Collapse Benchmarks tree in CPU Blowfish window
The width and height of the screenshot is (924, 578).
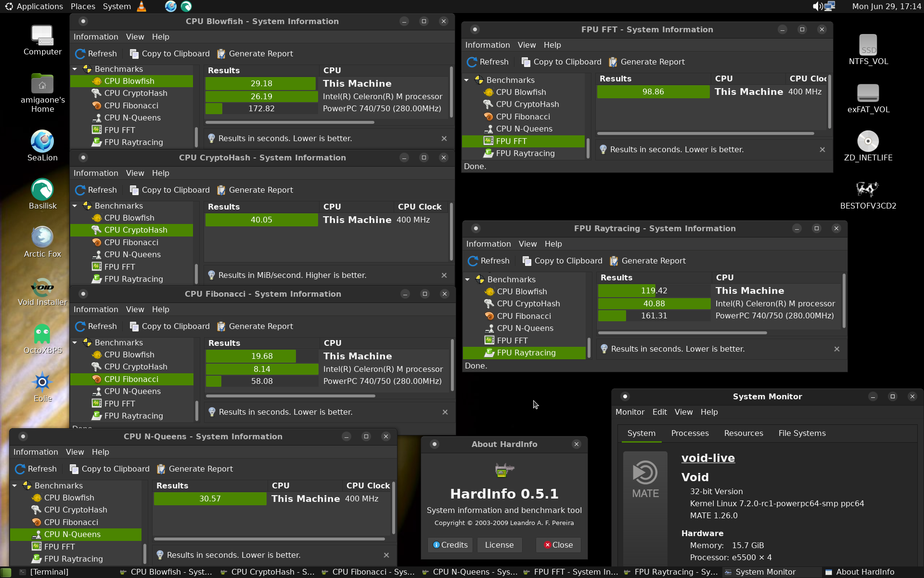(75, 69)
